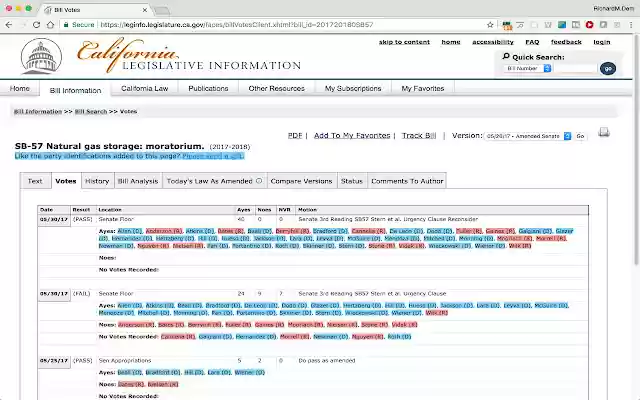Click the feedback link
Screen dimensions: 640x400
[566, 42]
